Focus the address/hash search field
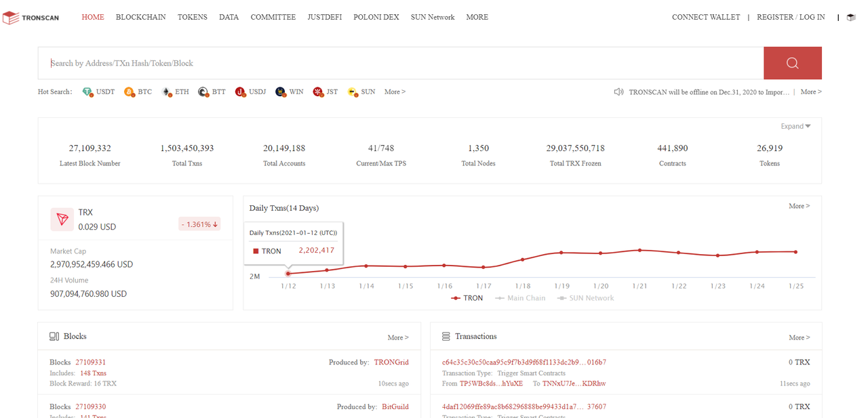The width and height of the screenshot is (868, 418). tap(401, 63)
